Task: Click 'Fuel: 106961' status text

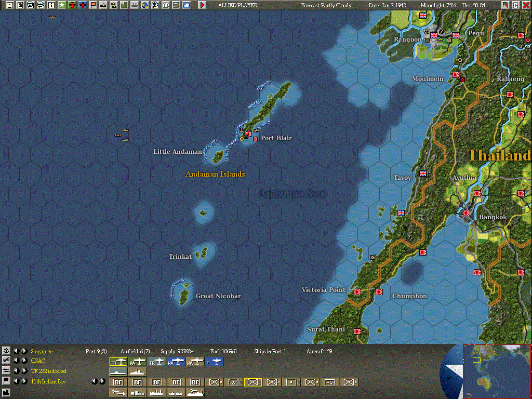Action: tap(223, 351)
